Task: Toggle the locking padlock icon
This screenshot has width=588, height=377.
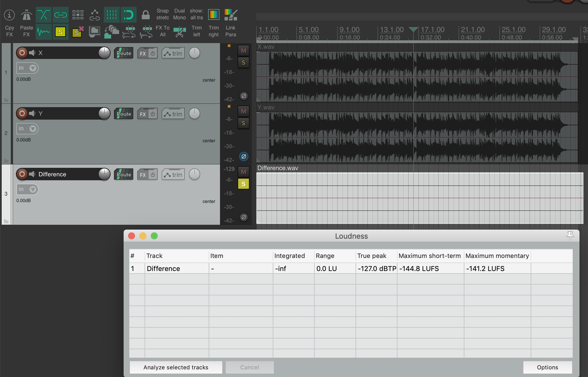Action: (145, 15)
